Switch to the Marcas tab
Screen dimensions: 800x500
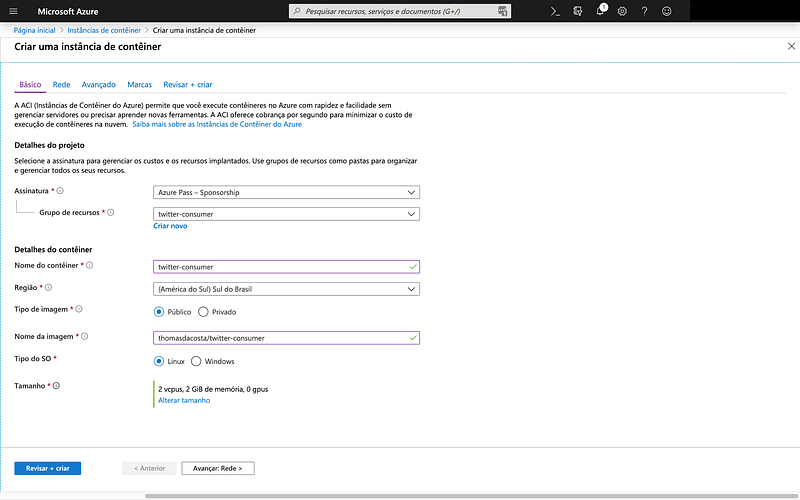139,85
